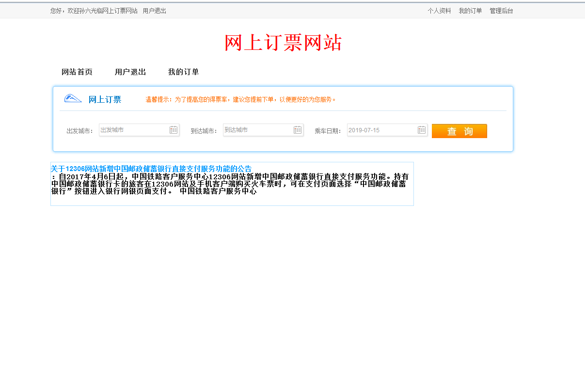The image size is (585, 392).
Task: Click 用户退出 in the navigation menu
Action: click(130, 72)
